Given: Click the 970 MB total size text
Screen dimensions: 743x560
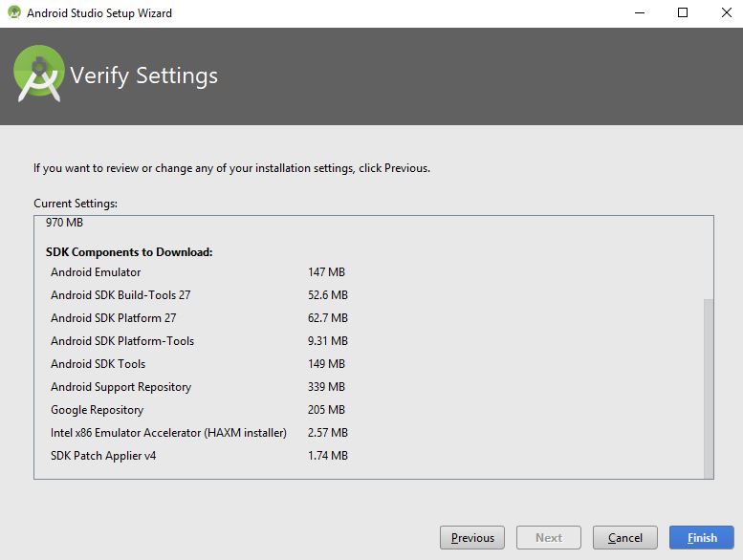Looking at the screenshot, I should click(x=64, y=222).
